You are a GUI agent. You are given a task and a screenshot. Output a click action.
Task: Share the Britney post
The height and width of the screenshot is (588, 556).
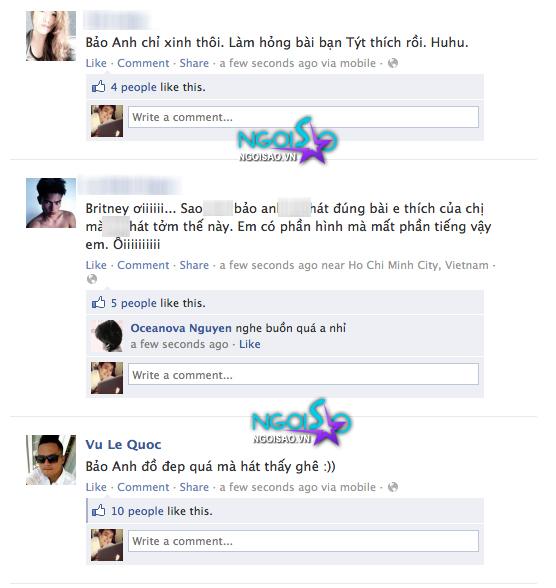(x=194, y=265)
